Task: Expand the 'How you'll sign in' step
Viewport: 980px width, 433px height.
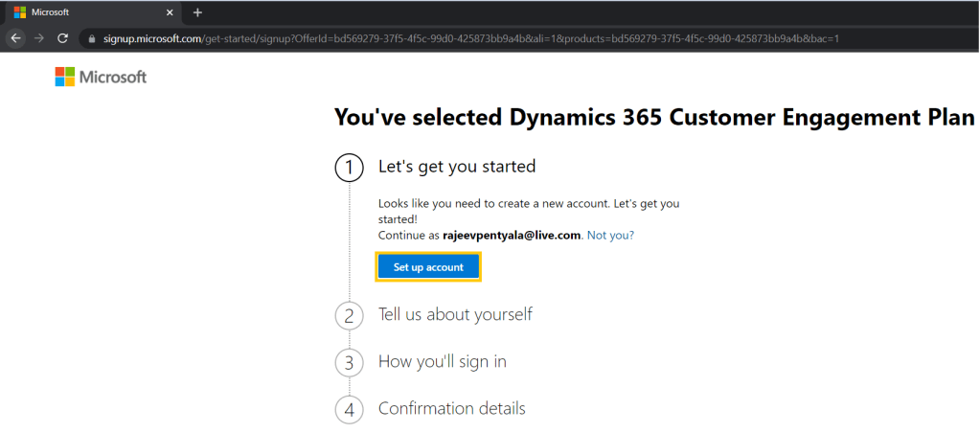Action: 442,361
